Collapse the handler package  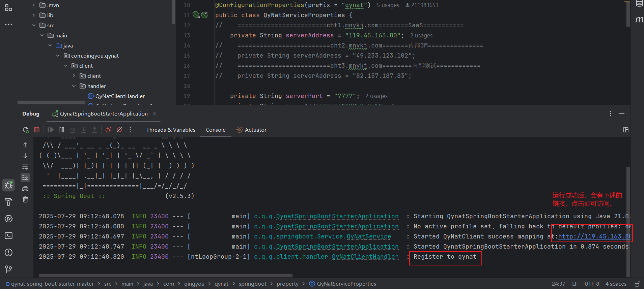(x=74, y=86)
